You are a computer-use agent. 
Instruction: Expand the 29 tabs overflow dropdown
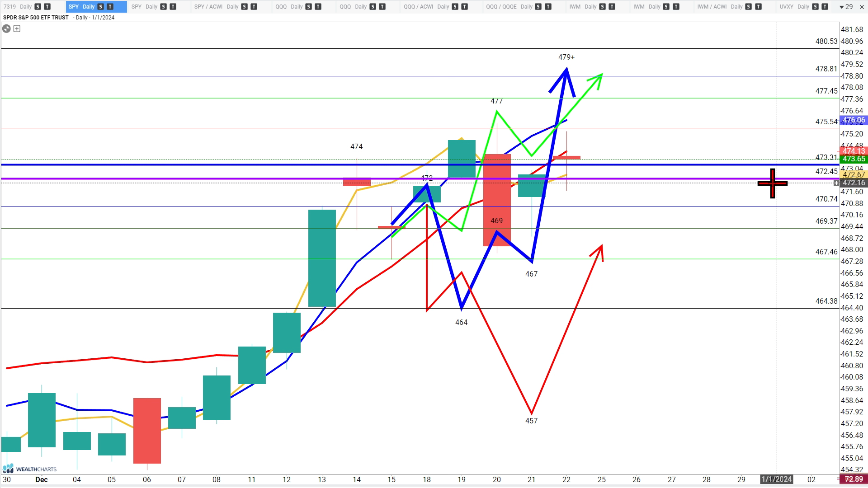(x=846, y=7)
